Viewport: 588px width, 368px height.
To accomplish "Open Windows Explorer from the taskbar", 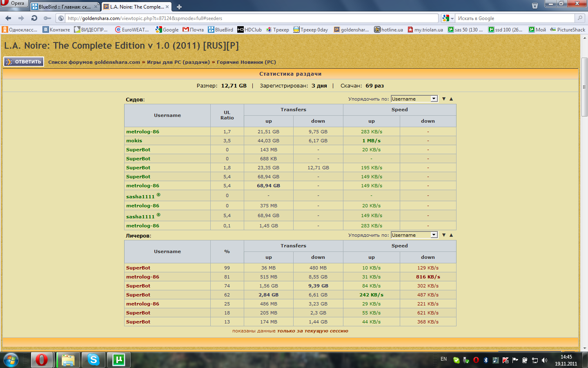I will pos(68,360).
